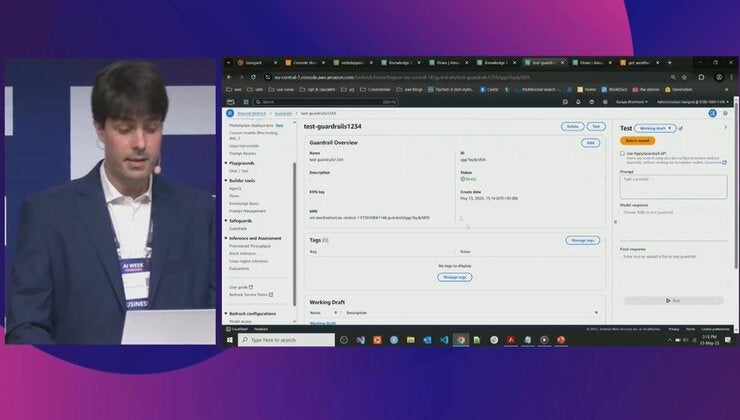This screenshot has height=420, width=740.
Task: Open a new browser tab
Action: 669,62
